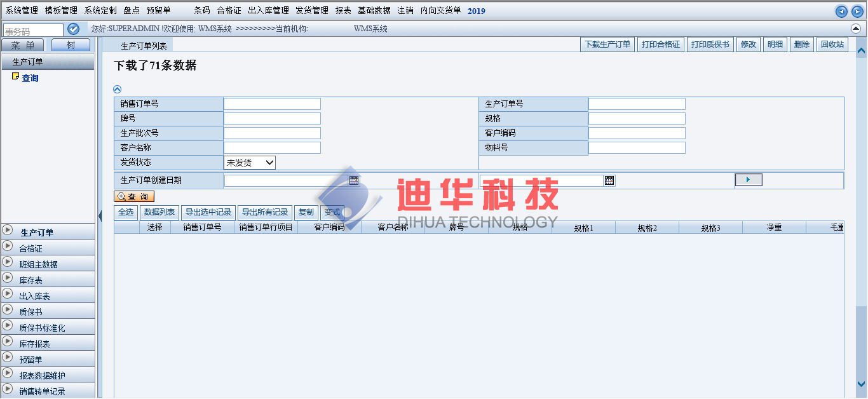Confirm transaction code with check icon

pyautogui.click(x=73, y=29)
